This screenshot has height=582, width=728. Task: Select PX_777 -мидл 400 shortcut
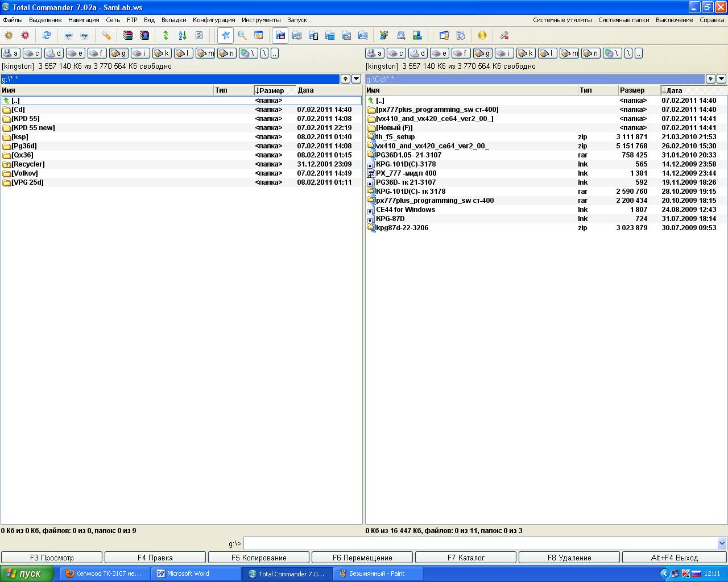coord(546,173)
